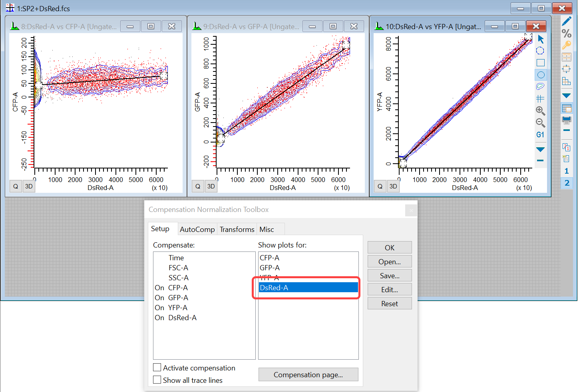Select the quadrant gate tool
The height and width of the screenshot is (392, 579).
click(540, 99)
